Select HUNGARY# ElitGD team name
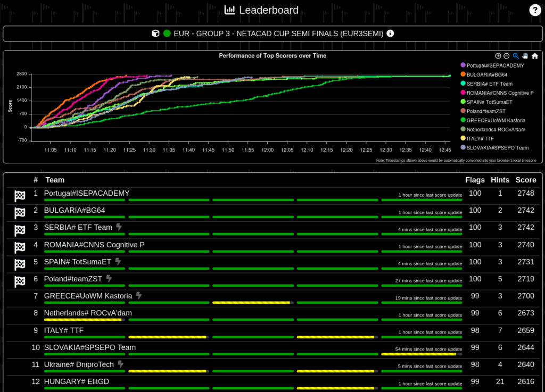 tap(76, 381)
